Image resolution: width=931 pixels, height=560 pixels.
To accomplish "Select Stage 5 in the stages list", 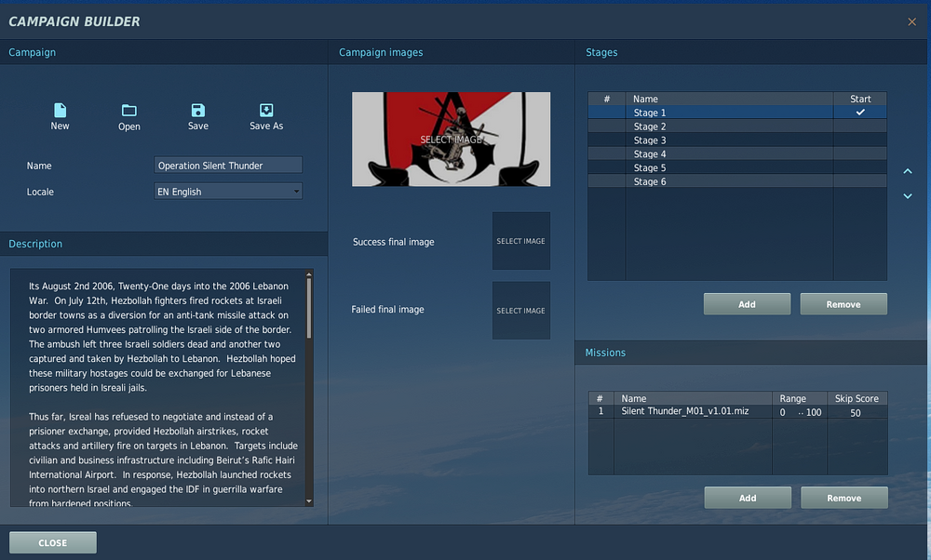I will click(x=737, y=167).
